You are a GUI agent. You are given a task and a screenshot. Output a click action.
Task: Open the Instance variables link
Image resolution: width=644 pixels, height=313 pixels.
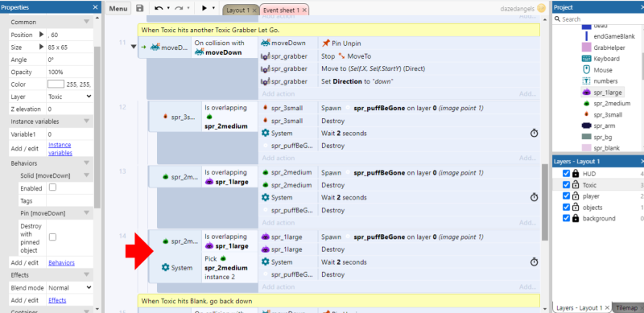pos(60,149)
